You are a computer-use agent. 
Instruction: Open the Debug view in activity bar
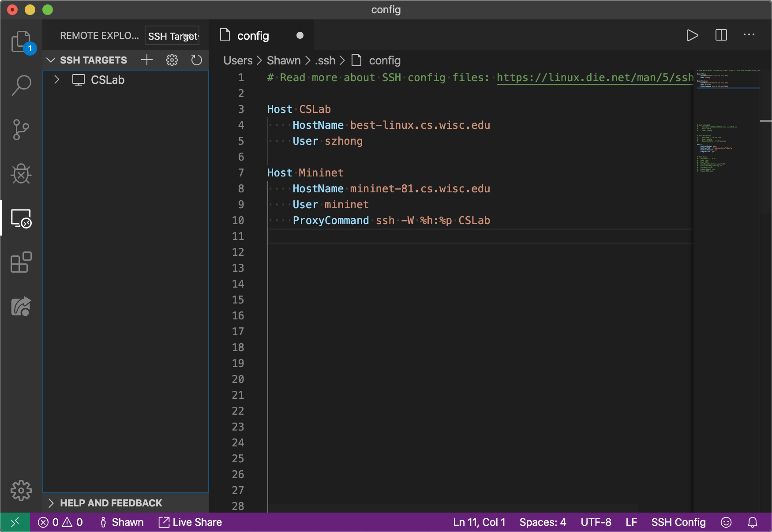click(x=21, y=174)
